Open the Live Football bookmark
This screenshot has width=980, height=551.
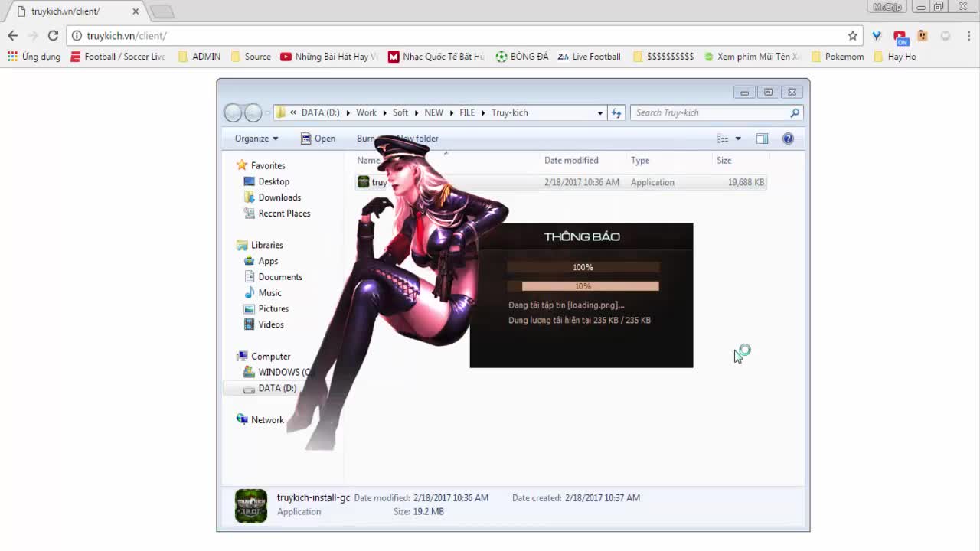(590, 57)
